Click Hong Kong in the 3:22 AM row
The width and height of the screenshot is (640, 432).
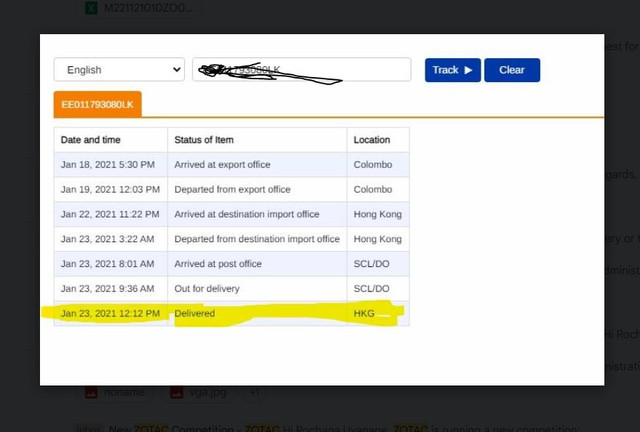coord(378,239)
